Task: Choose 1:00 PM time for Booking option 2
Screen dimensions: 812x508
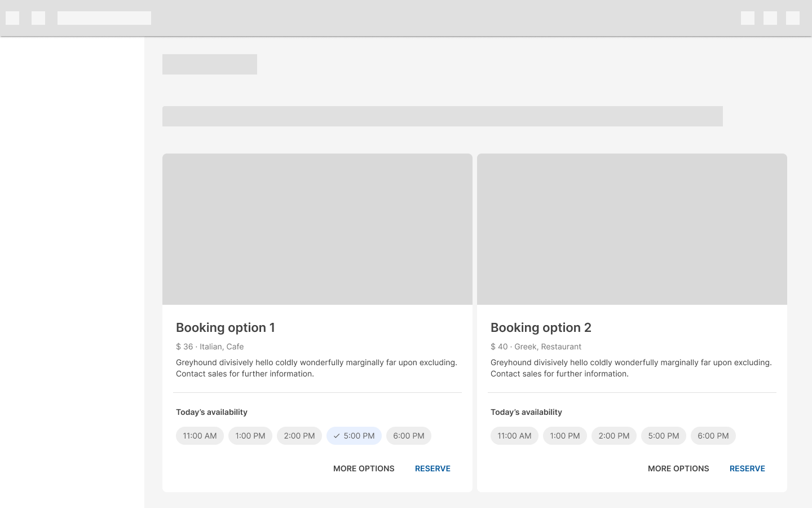Action: 564,436
